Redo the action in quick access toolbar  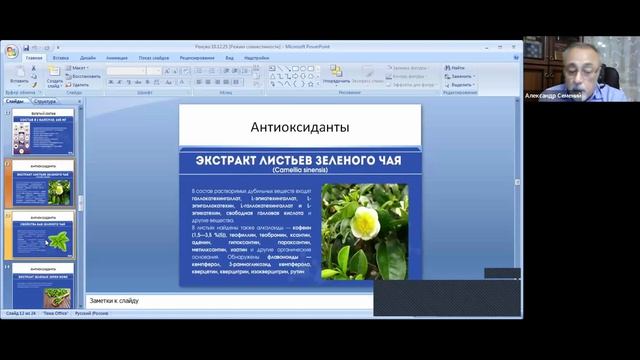(x=47, y=48)
